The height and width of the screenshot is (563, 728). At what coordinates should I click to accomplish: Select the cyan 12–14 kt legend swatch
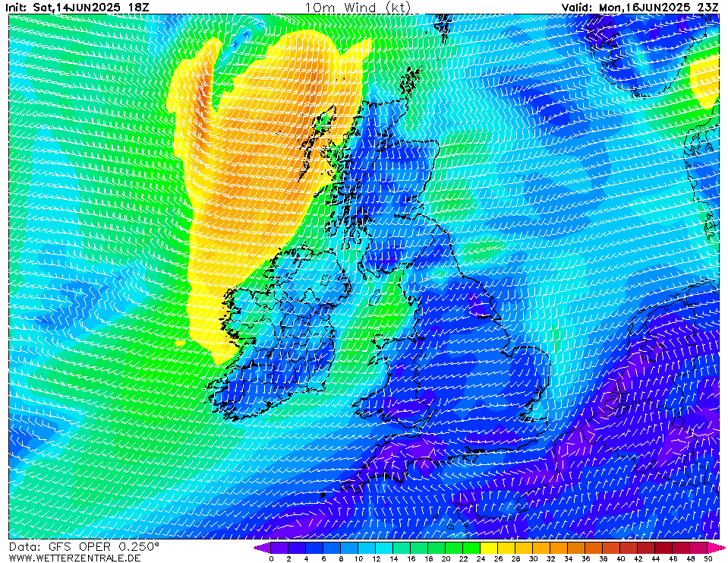[384, 548]
